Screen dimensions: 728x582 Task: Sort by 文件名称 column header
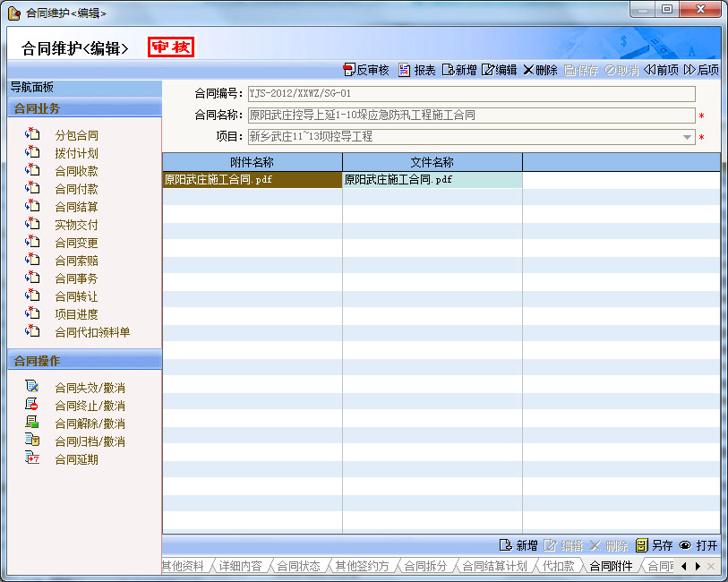(x=432, y=162)
